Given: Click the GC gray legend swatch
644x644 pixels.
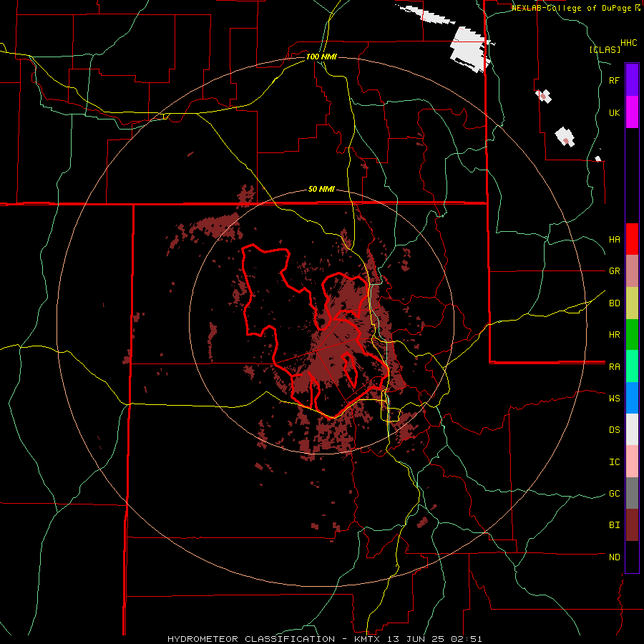Looking at the screenshot, I should 632,493.
